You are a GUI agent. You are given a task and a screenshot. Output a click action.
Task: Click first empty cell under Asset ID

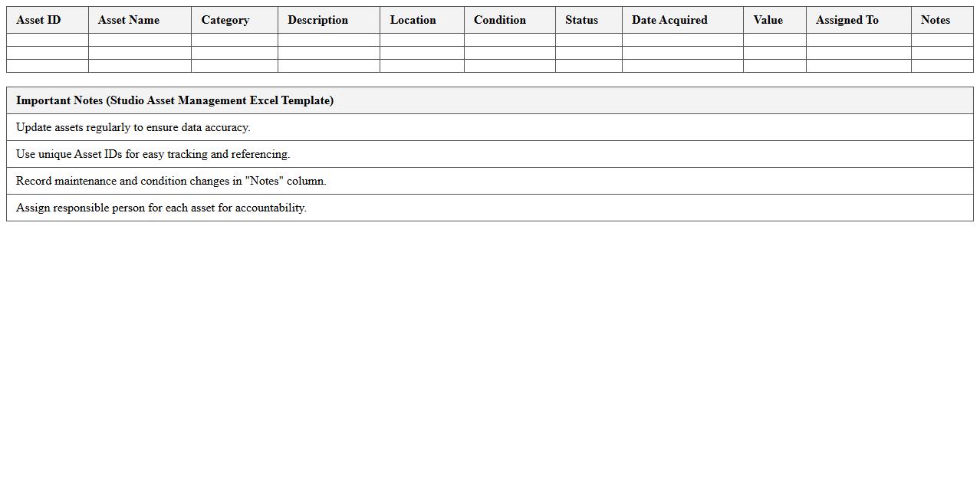tap(48, 40)
